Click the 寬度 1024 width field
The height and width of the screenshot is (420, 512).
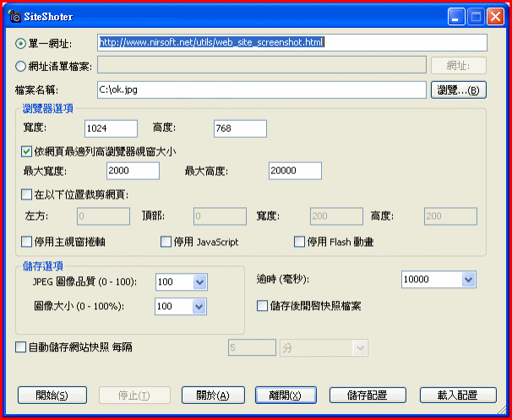click(111, 128)
